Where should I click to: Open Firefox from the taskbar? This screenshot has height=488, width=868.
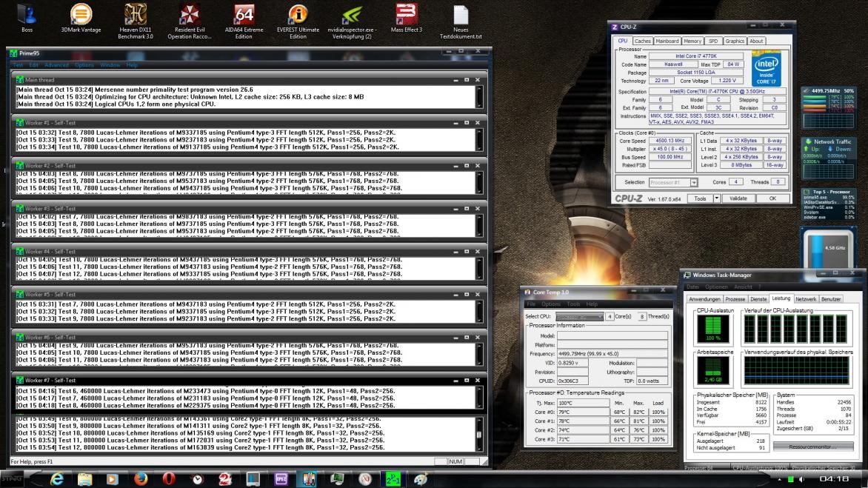pyautogui.click(x=141, y=479)
